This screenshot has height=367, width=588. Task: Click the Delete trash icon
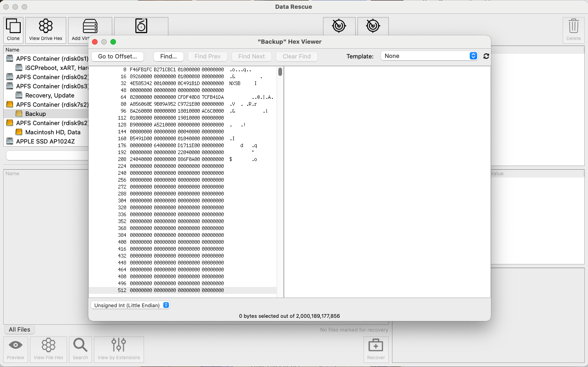point(573,29)
